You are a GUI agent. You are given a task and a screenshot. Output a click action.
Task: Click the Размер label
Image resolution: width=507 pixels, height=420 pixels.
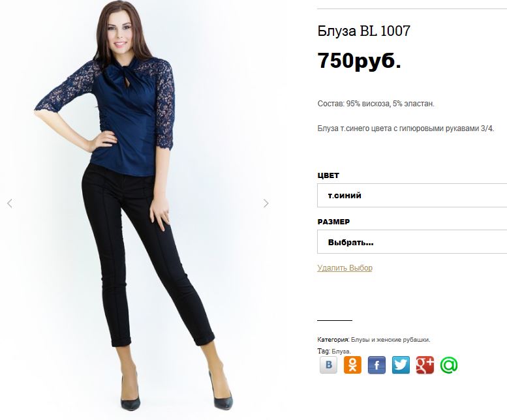[x=333, y=222]
